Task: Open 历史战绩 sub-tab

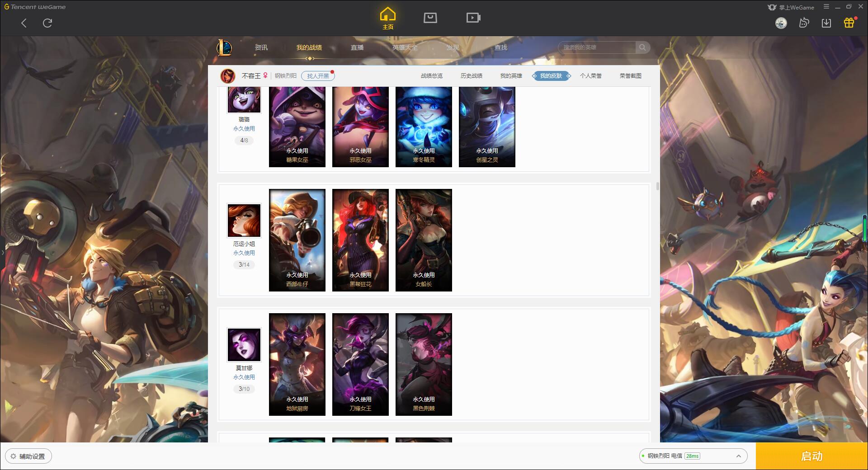Action: (x=472, y=76)
